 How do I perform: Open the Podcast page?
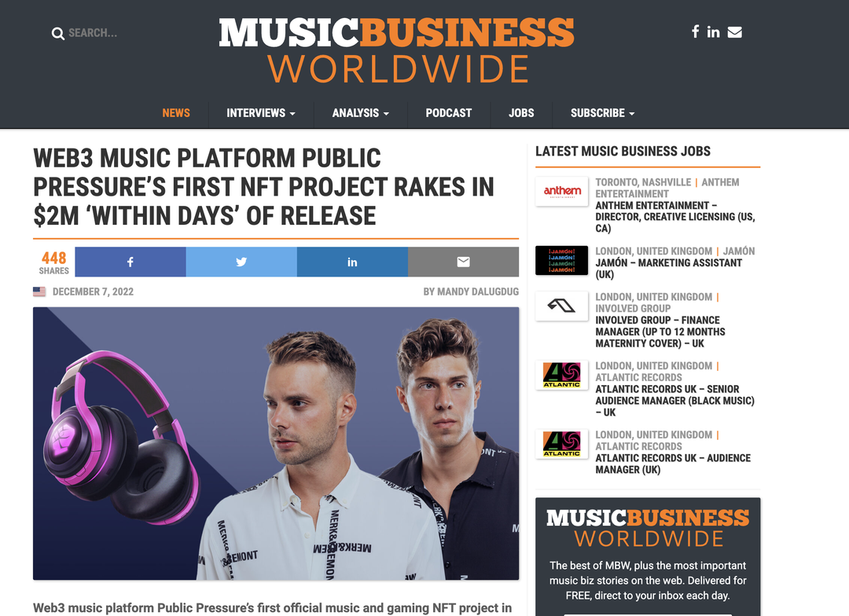(x=448, y=113)
